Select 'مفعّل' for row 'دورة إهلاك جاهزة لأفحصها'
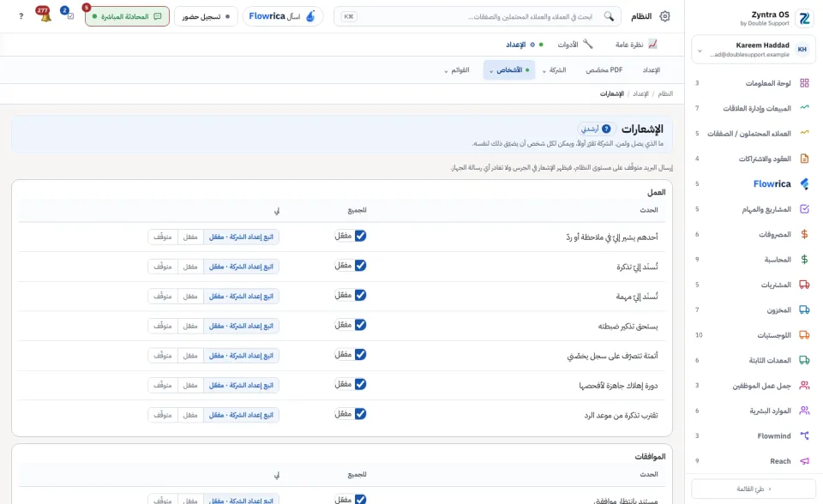Screen dimensions: 823x504 pos(190,386)
